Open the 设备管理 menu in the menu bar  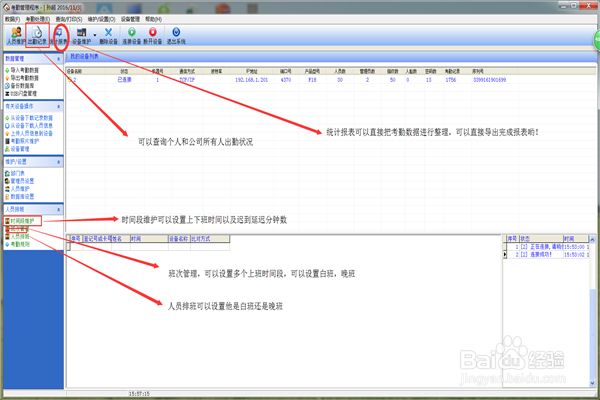(130, 19)
